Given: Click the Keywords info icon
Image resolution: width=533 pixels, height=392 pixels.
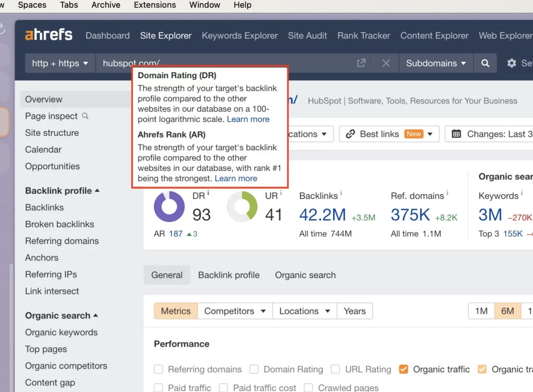Looking at the screenshot, I should [522, 193].
